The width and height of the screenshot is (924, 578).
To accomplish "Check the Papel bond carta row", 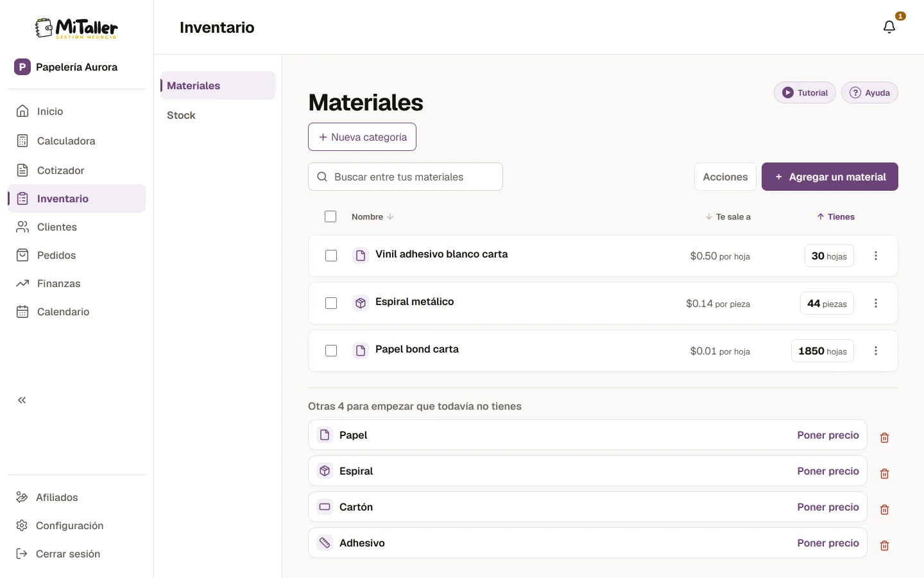I will tap(331, 351).
